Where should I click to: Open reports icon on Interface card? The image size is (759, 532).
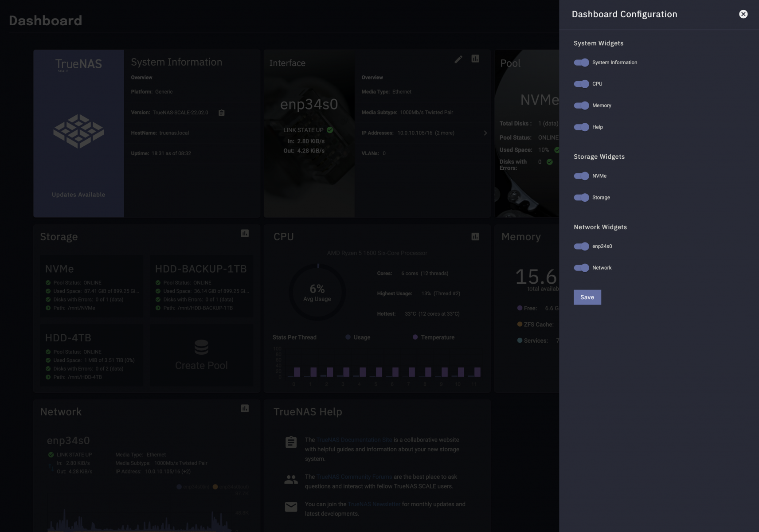tap(475, 59)
